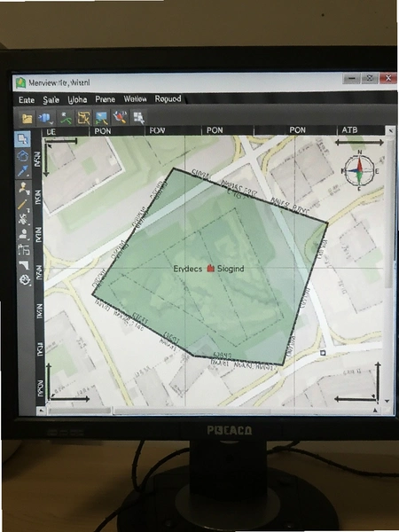Click the blue home pentagon icon

coord(23,156)
